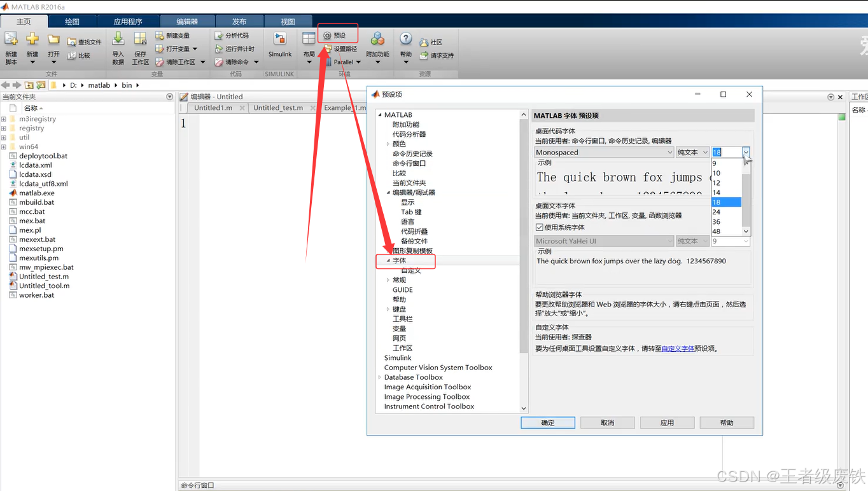Click Set Path (设置路径) icon
The width and height of the screenshot is (868, 491).
click(328, 49)
